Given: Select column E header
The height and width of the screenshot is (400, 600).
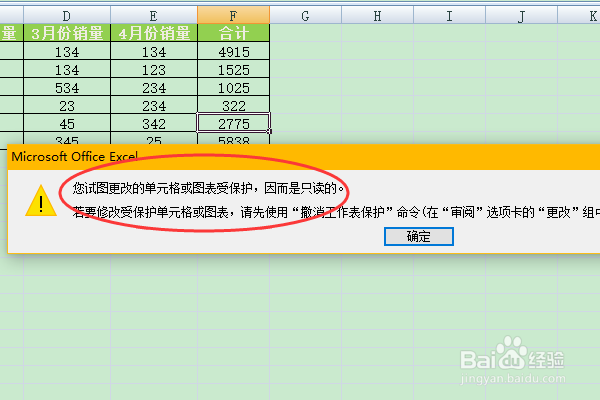Looking at the screenshot, I should coord(154,16).
